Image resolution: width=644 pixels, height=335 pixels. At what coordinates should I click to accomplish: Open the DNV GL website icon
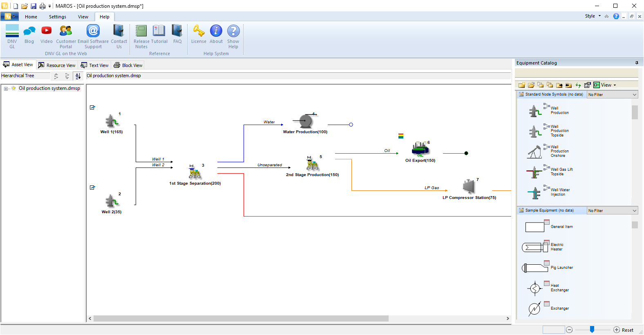pyautogui.click(x=12, y=36)
